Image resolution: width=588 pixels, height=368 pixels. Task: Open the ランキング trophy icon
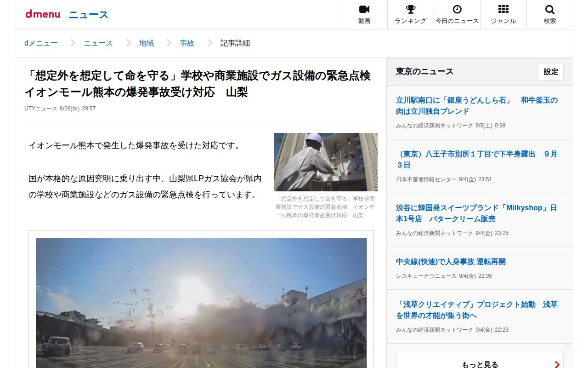411,9
